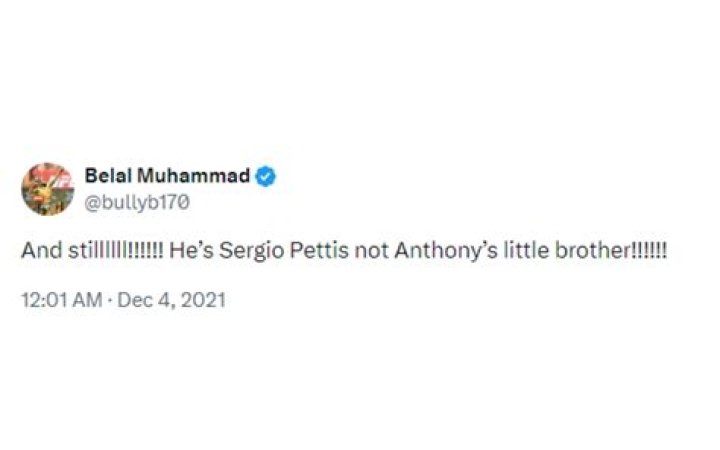Click the white check inside the verified badge
Image resolution: width=720 pixels, height=450 pixels.
tap(265, 177)
